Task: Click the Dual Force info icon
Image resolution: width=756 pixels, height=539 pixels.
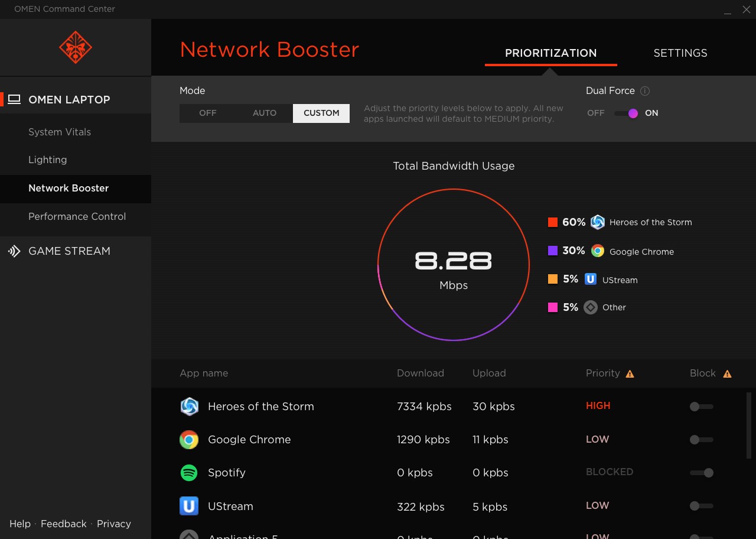Action: point(645,90)
